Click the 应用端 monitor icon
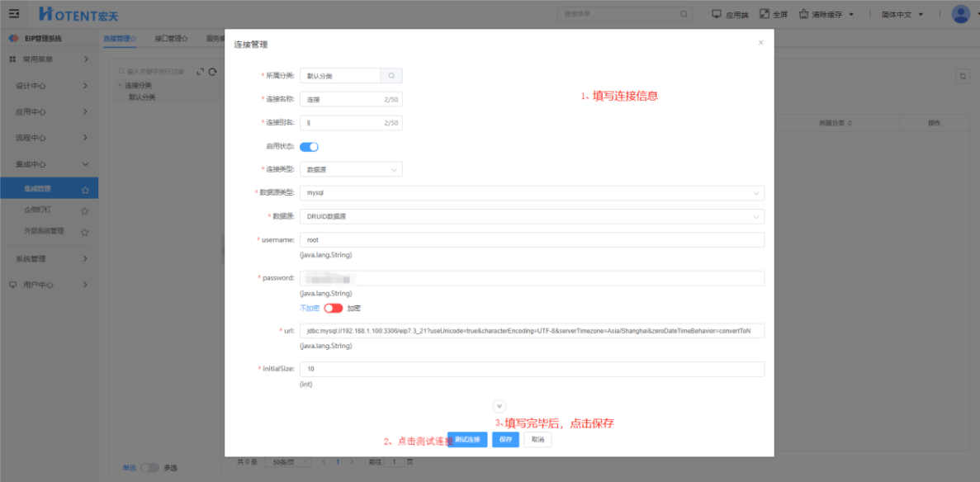The image size is (980, 482). pyautogui.click(x=717, y=14)
